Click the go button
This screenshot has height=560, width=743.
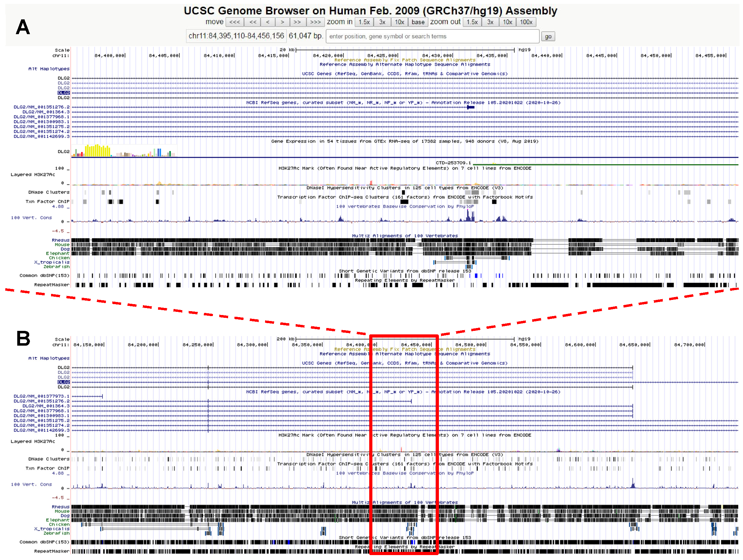point(548,36)
